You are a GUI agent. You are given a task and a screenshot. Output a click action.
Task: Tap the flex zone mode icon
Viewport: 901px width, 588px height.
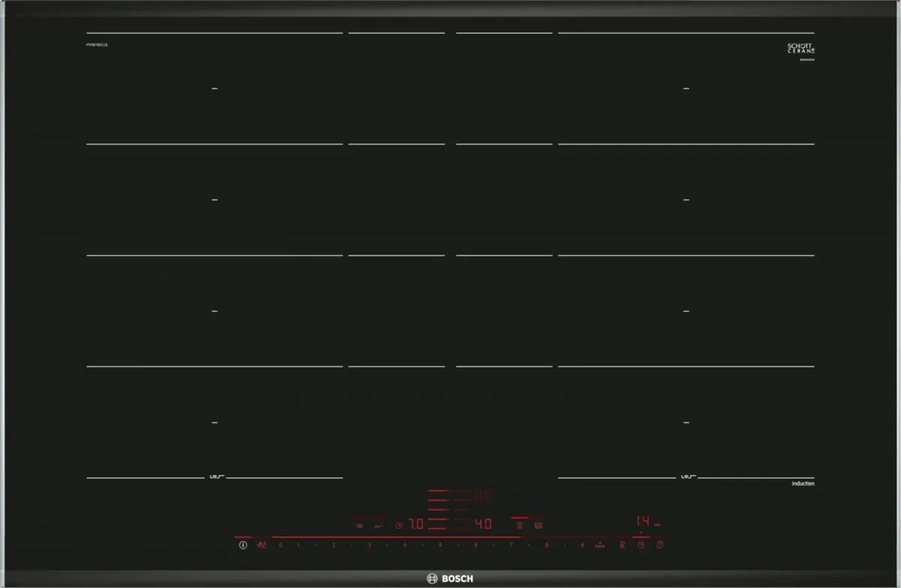pos(519,526)
